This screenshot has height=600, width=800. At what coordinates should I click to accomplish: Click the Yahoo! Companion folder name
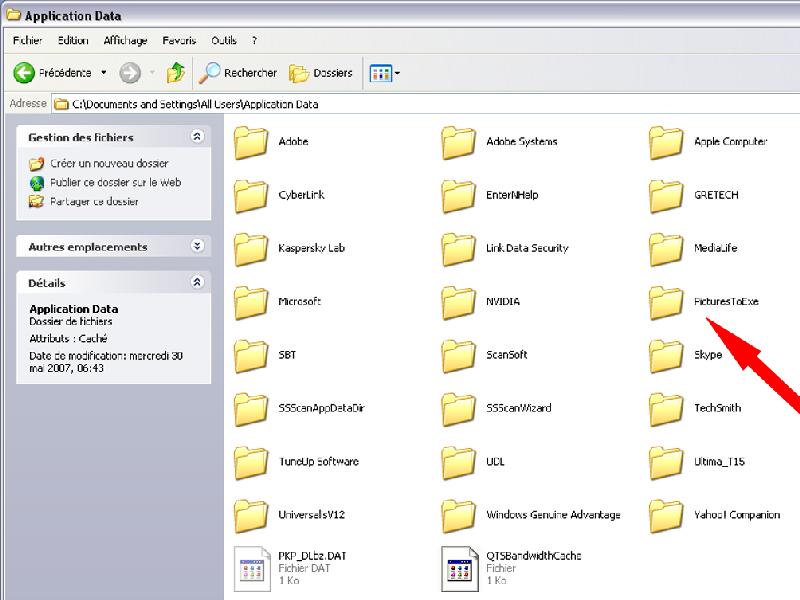pos(737,515)
